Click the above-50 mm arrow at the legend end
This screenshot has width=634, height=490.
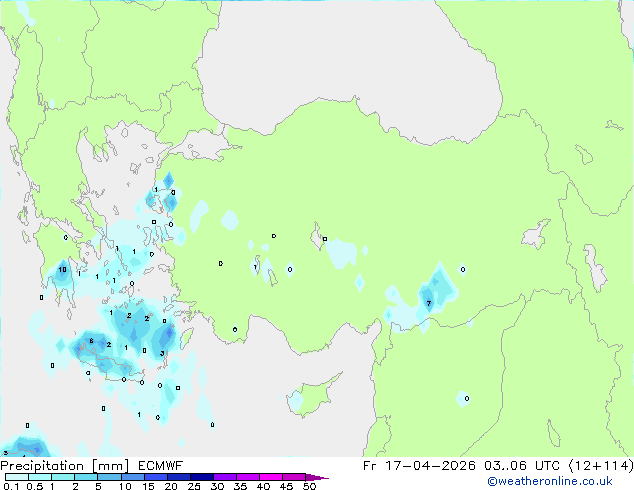(x=317, y=477)
